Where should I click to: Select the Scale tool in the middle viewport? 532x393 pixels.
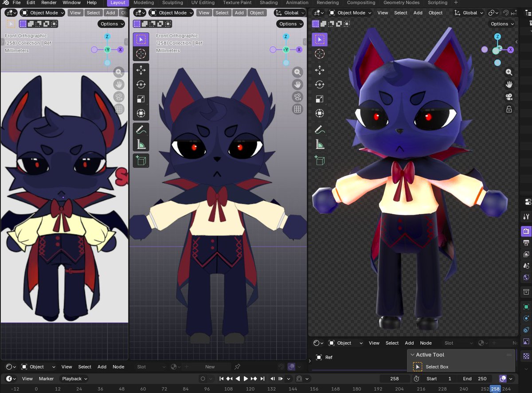pyautogui.click(x=141, y=99)
